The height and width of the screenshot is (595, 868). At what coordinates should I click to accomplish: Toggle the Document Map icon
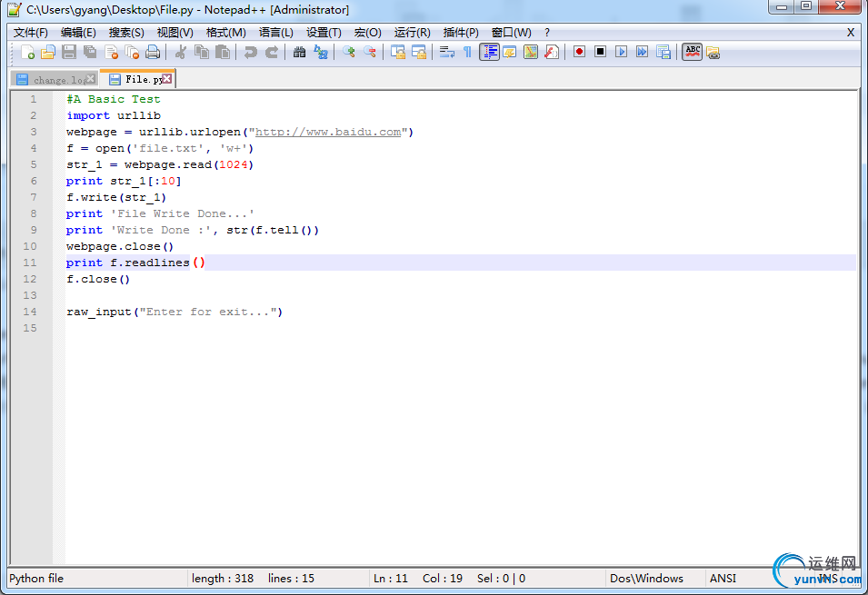tap(530, 53)
